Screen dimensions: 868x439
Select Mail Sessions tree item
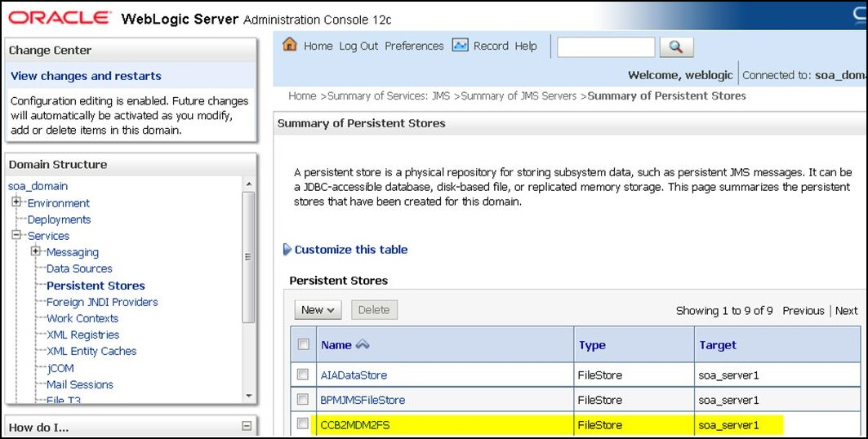pos(80,384)
